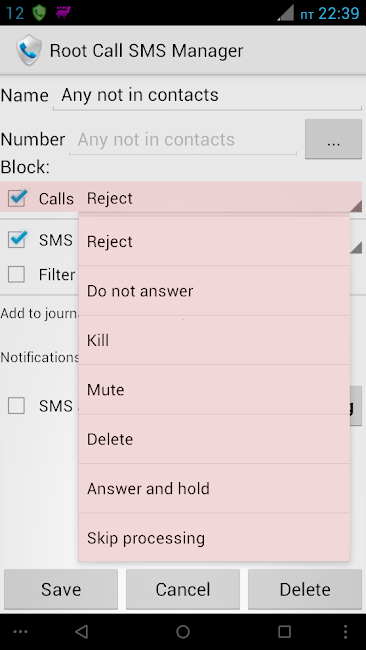The height and width of the screenshot is (650, 366).
Task: Open recent apps square icon
Action: [284, 631]
